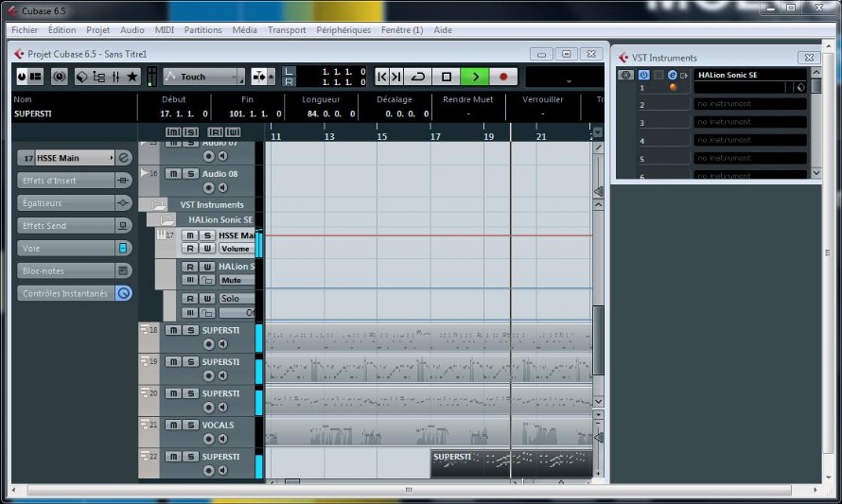Screen dimensions: 842x504
Task: Mute the VOCALS track
Action: pos(173,426)
